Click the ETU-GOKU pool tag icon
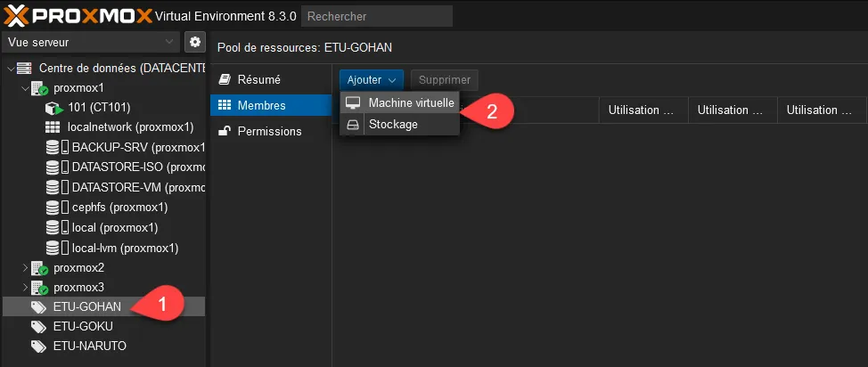 [38, 326]
